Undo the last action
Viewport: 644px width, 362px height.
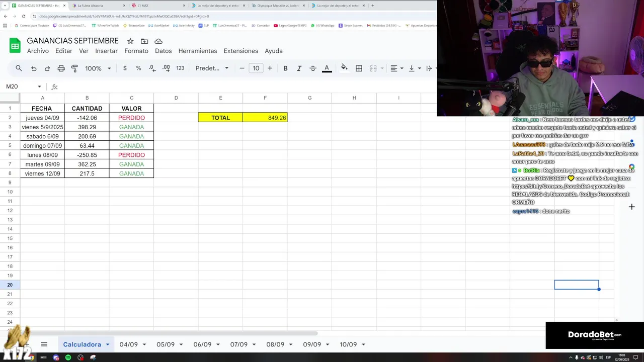tap(34, 68)
